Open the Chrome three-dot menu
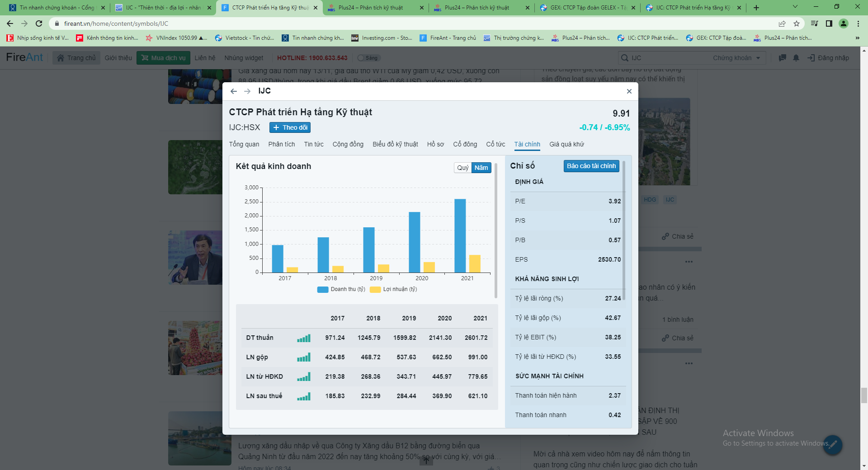This screenshot has width=868, height=470. click(x=858, y=23)
